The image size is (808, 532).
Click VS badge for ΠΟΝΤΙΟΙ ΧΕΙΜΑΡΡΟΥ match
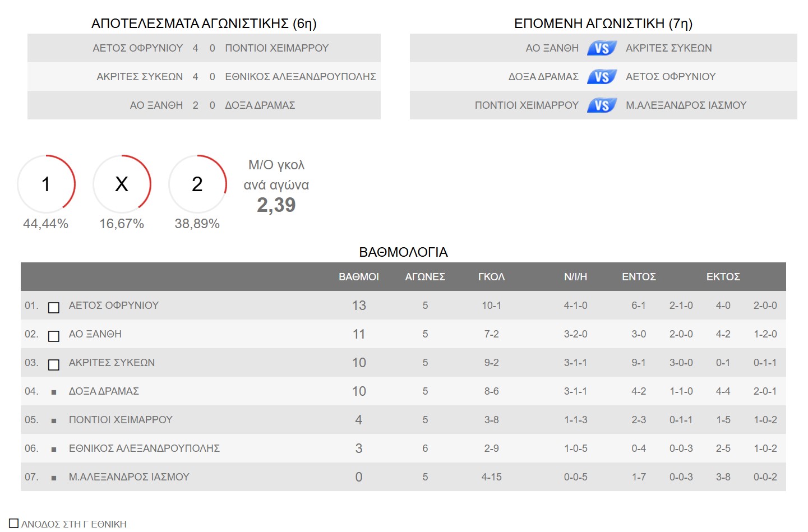602,105
